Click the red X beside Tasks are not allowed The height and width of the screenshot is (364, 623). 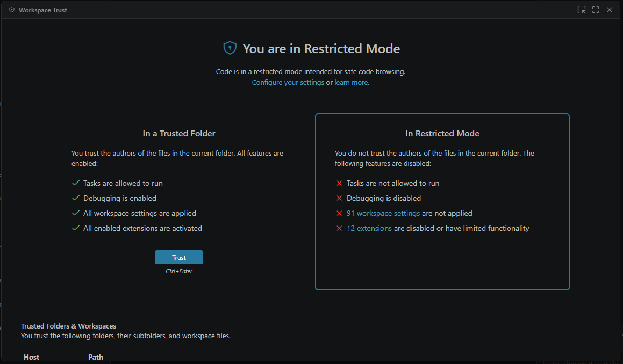pos(339,183)
